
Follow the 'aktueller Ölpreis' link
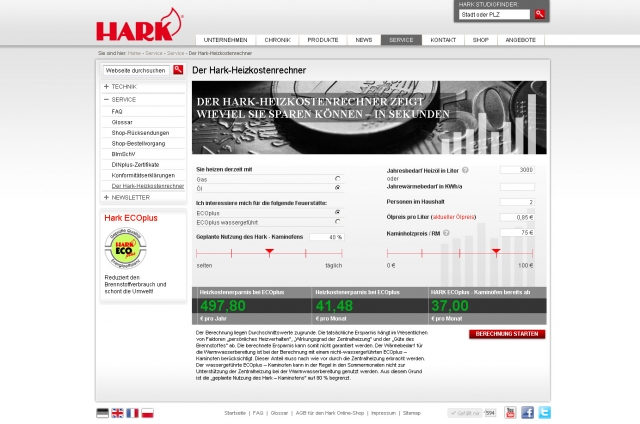(453, 217)
